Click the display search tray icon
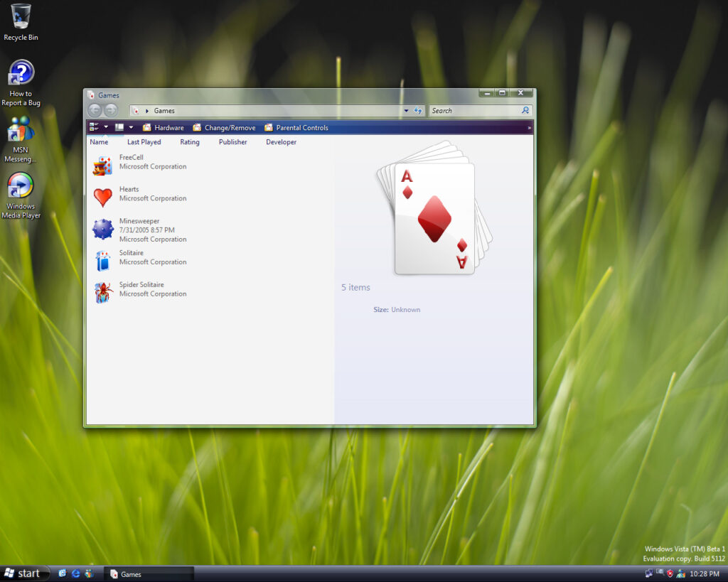The image size is (728, 582). click(660, 573)
